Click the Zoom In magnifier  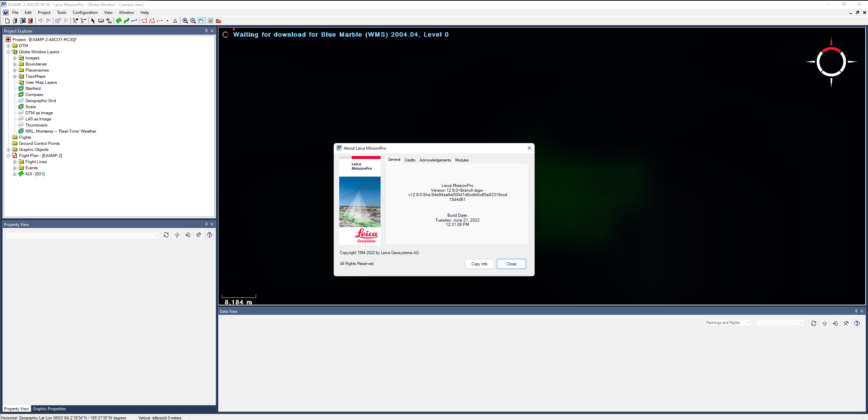click(185, 21)
